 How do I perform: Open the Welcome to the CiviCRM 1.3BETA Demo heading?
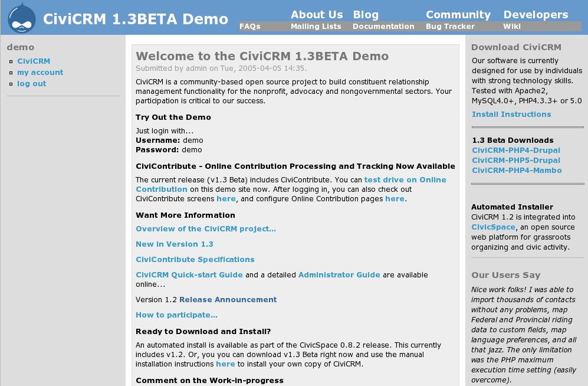pyautogui.click(x=262, y=56)
